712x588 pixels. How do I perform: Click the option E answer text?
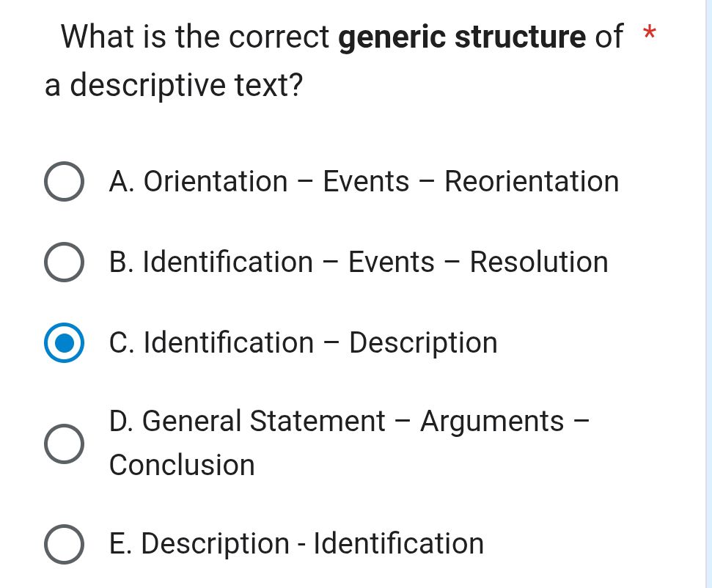click(296, 543)
